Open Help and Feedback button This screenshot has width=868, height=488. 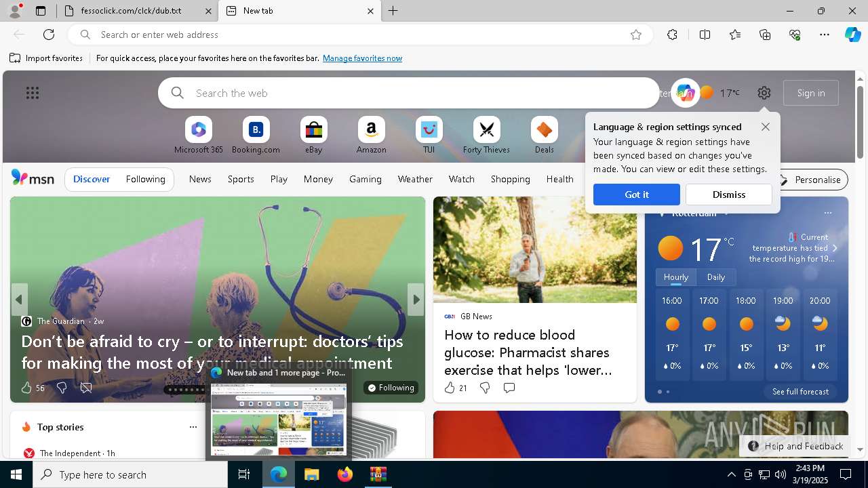(x=795, y=446)
